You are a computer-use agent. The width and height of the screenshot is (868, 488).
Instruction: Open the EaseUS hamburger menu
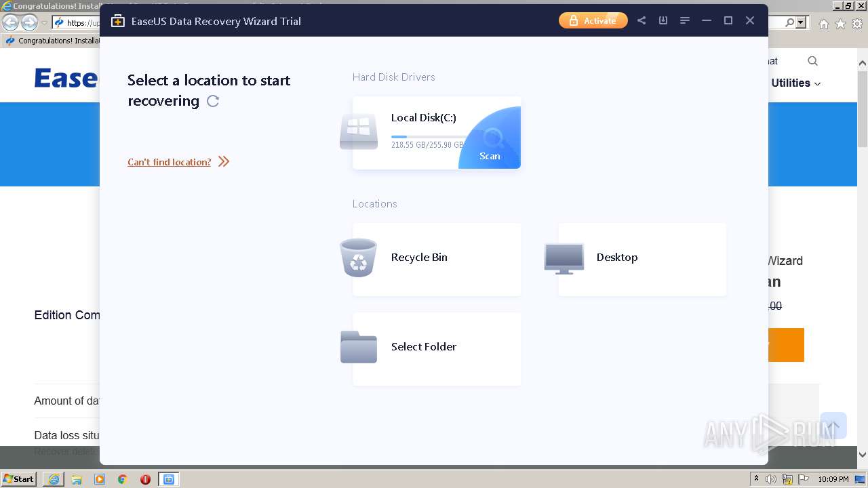pyautogui.click(x=685, y=20)
